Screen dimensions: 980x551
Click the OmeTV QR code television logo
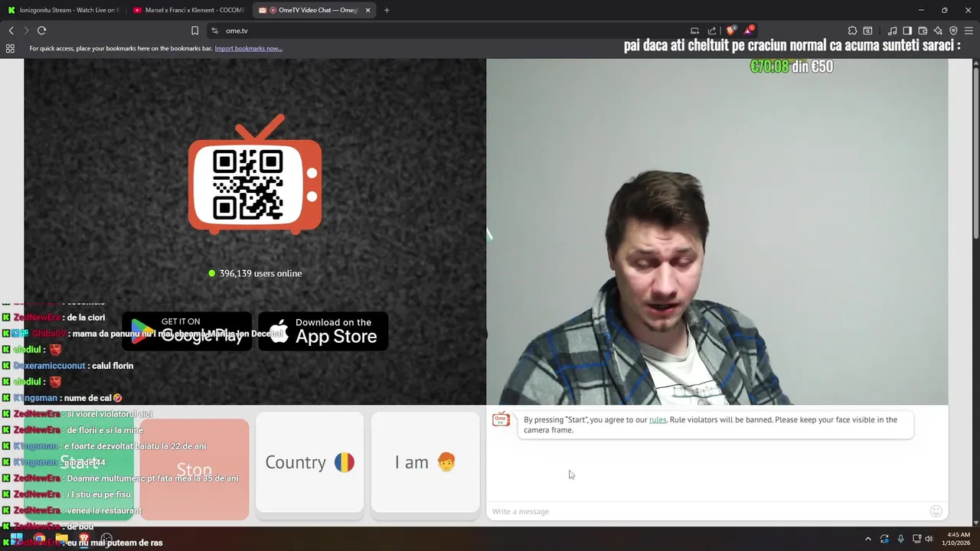255,174
